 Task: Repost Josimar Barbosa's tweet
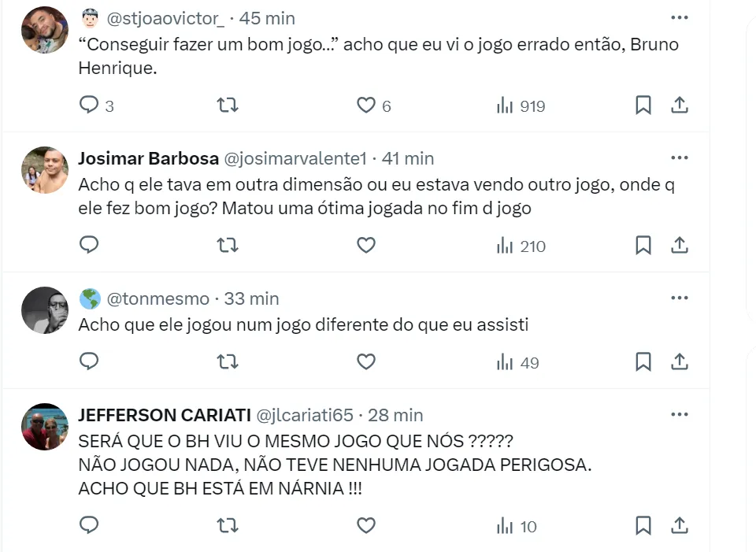228,246
